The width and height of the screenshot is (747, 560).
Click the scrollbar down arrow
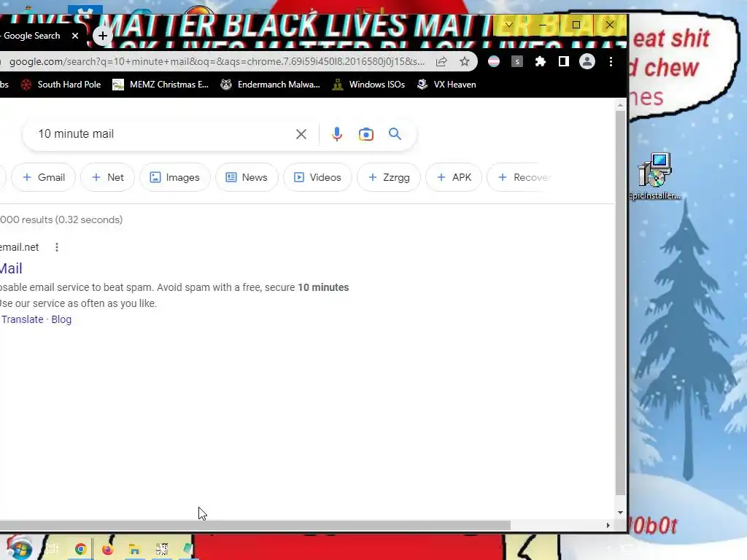(620, 513)
